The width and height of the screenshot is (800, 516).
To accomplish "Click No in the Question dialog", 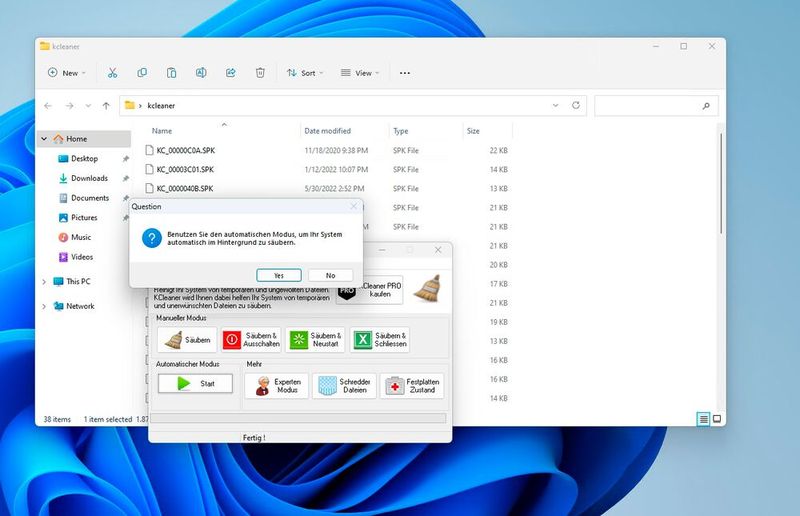I will (331, 275).
